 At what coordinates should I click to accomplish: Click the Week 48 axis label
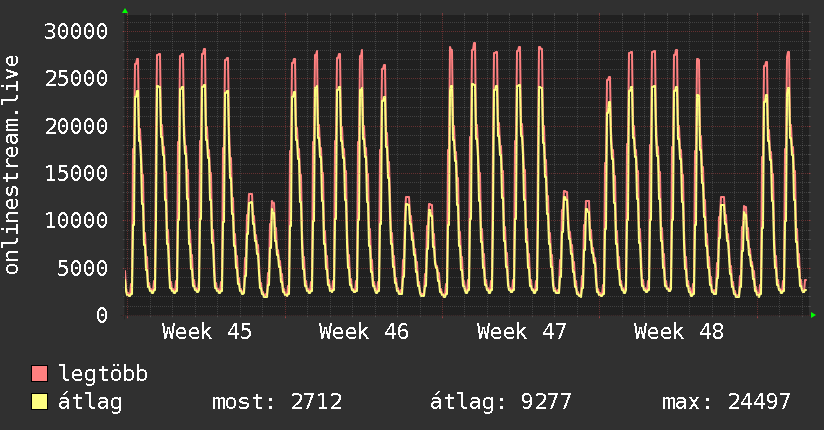pos(679,332)
